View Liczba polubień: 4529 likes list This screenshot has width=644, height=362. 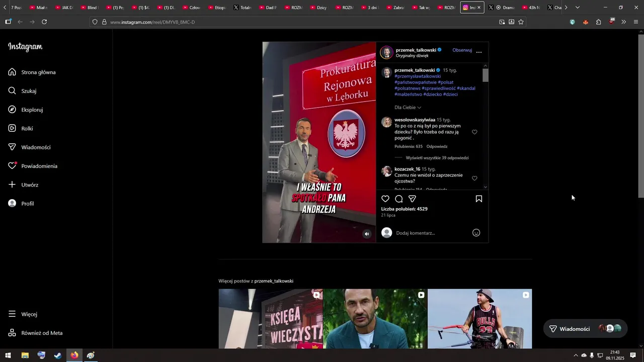click(405, 209)
